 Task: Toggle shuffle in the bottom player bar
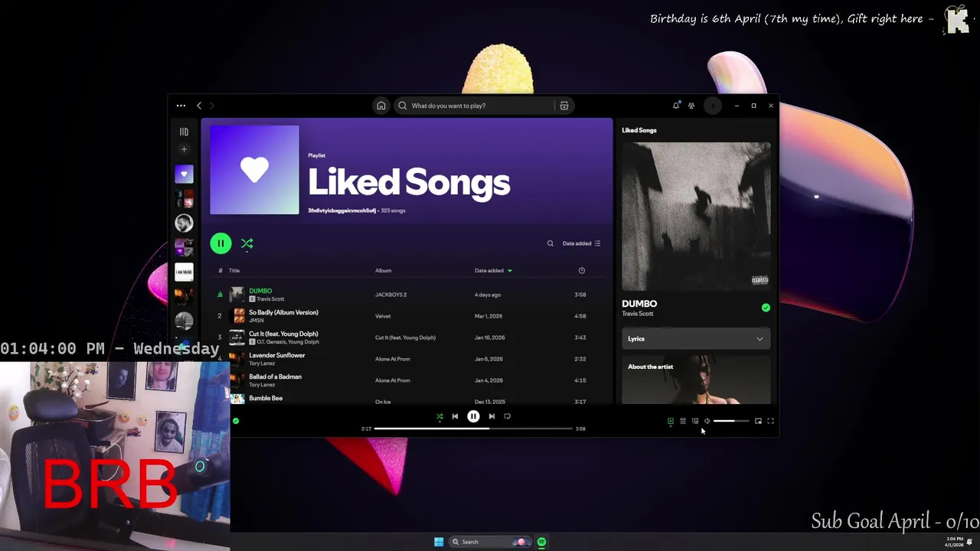pos(439,416)
